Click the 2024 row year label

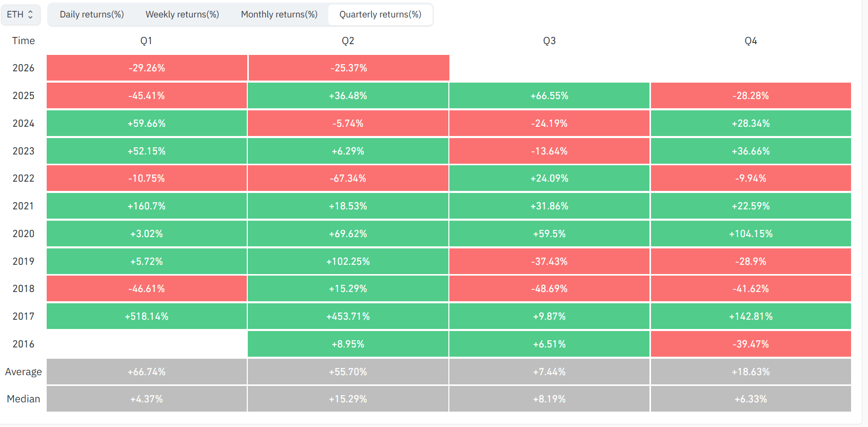tap(24, 123)
